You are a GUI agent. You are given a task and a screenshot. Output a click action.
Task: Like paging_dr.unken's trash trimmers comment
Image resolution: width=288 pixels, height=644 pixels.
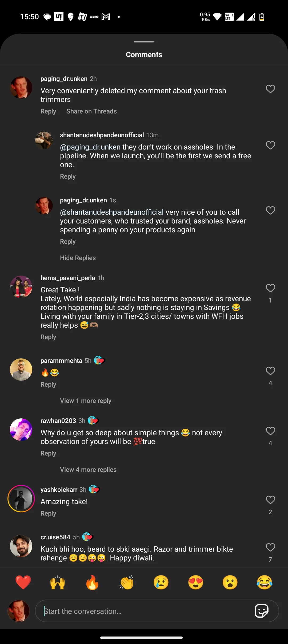(270, 89)
